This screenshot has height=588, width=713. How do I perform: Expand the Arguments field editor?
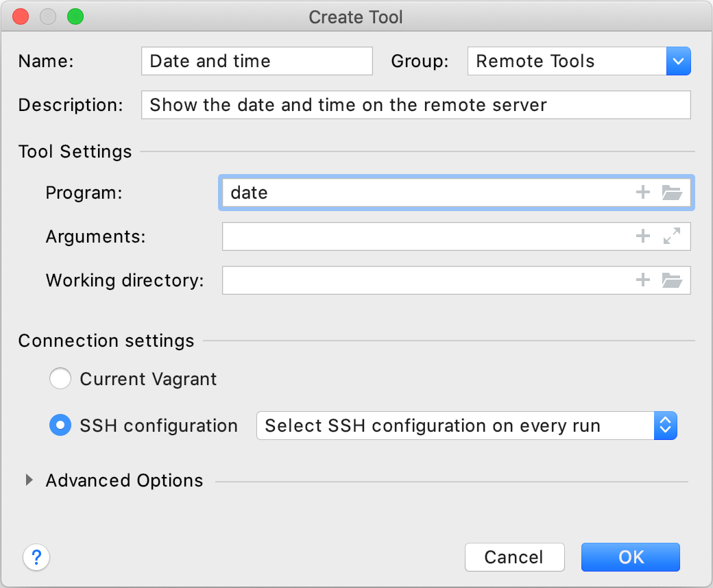673,236
